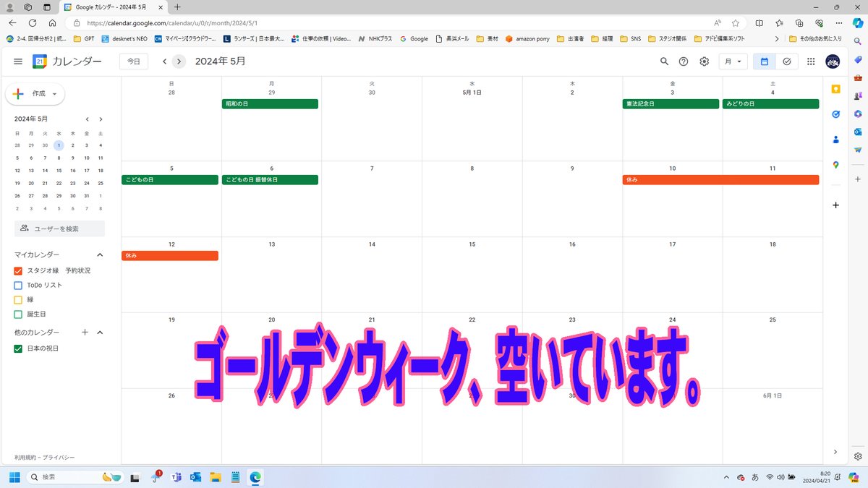This screenshot has height=488, width=868.
Task: Toggle 緑 calendar checkbox
Action: coord(19,300)
